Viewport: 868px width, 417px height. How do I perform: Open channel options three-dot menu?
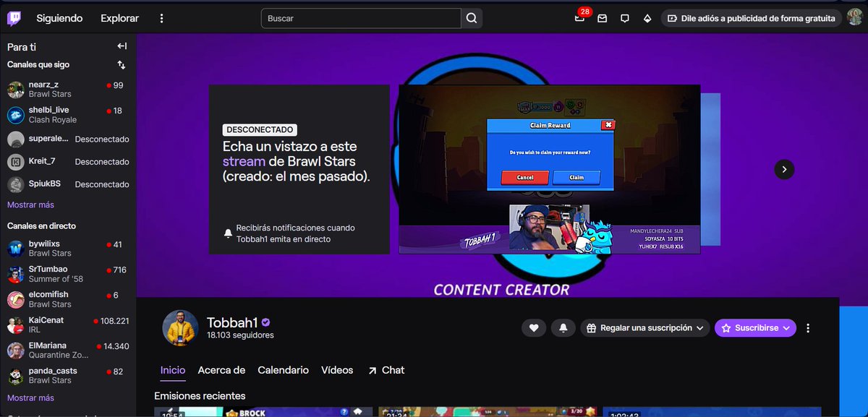[808, 328]
